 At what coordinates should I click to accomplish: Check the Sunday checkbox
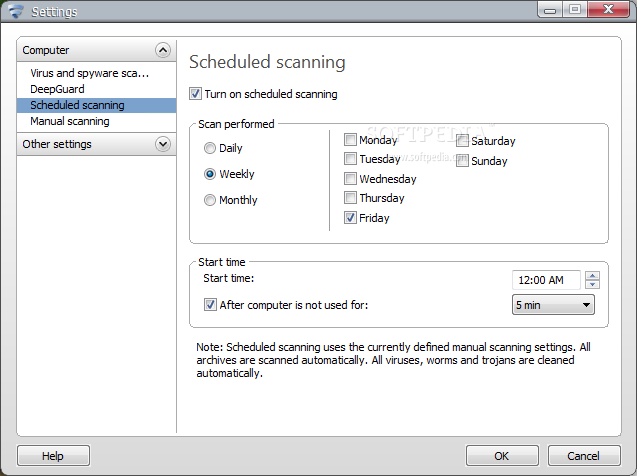click(x=462, y=161)
